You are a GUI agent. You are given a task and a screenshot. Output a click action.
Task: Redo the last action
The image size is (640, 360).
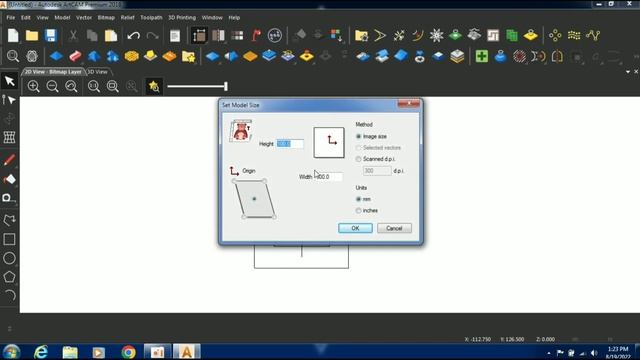(x=152, y=36)
